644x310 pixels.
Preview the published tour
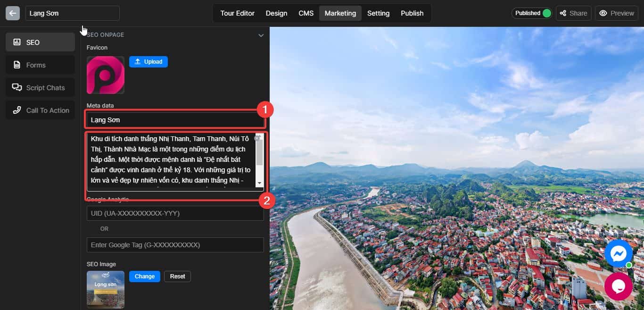pos(616,13)
